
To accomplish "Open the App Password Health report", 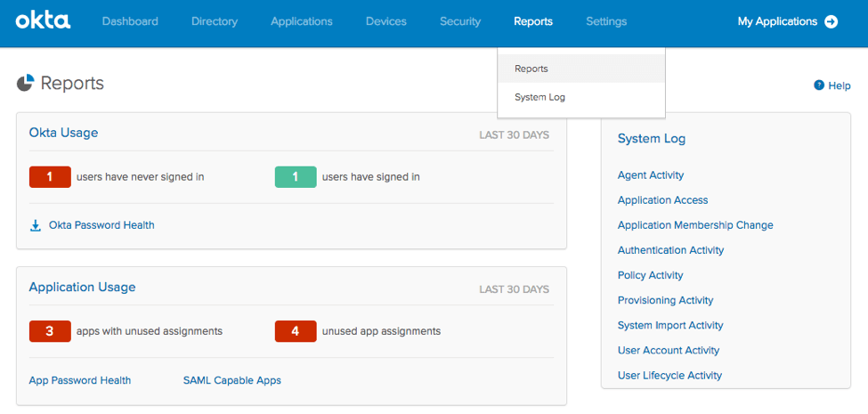I will [80, 380].
